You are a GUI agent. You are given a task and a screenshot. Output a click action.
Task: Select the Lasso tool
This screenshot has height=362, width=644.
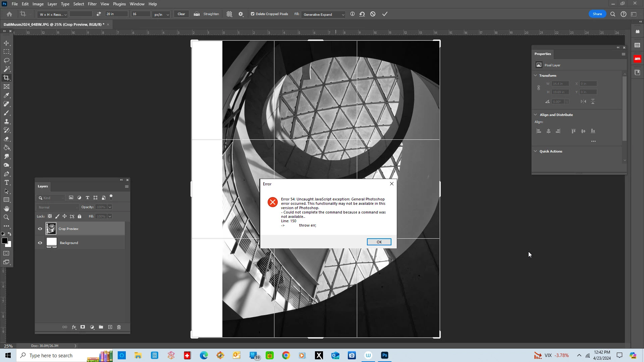click(x=6, y=60)
